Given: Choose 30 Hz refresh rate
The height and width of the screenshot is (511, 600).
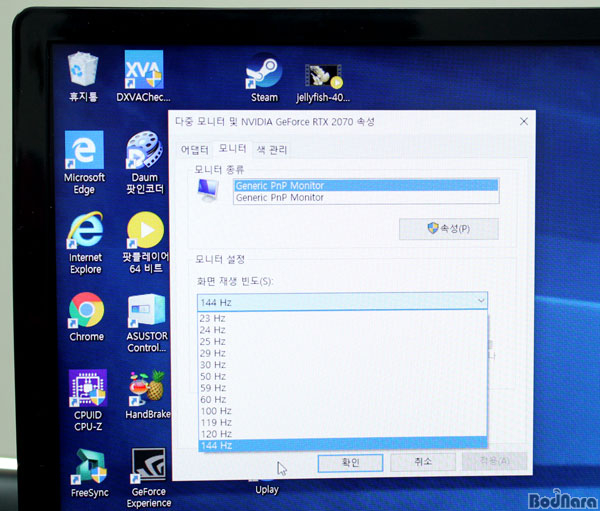Looking at the screenshot, I should (x=342, y=365).
